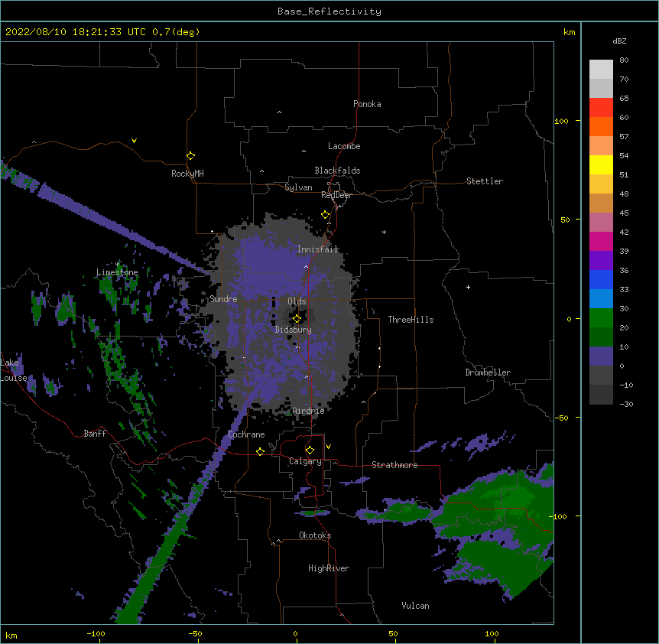Click the Stettler label

(485, 181)
